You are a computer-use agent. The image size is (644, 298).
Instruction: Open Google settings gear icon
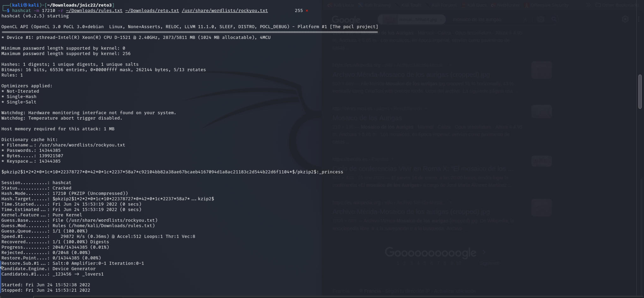pyautogui.click(x=625, y=19)
